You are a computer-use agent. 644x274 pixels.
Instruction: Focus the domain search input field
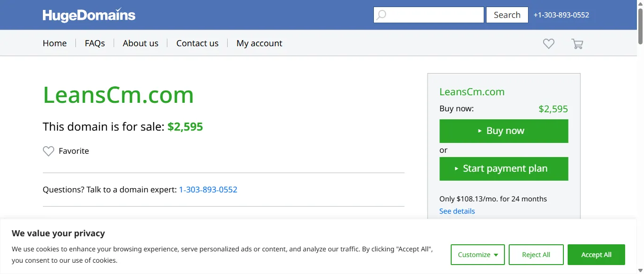[434, 15]
